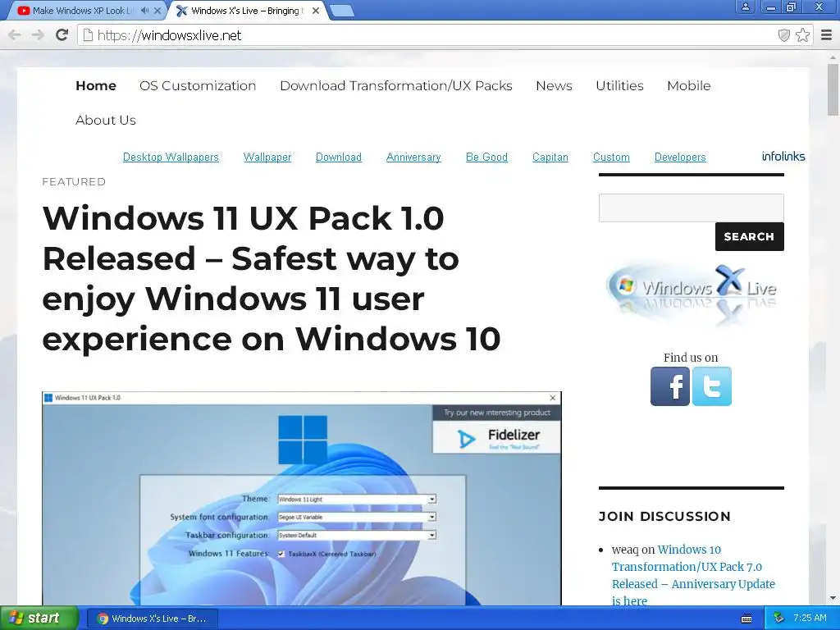This screenshot has height=630, width=840.
Task: Open the Mobile menu item
Action: [689, 85]
